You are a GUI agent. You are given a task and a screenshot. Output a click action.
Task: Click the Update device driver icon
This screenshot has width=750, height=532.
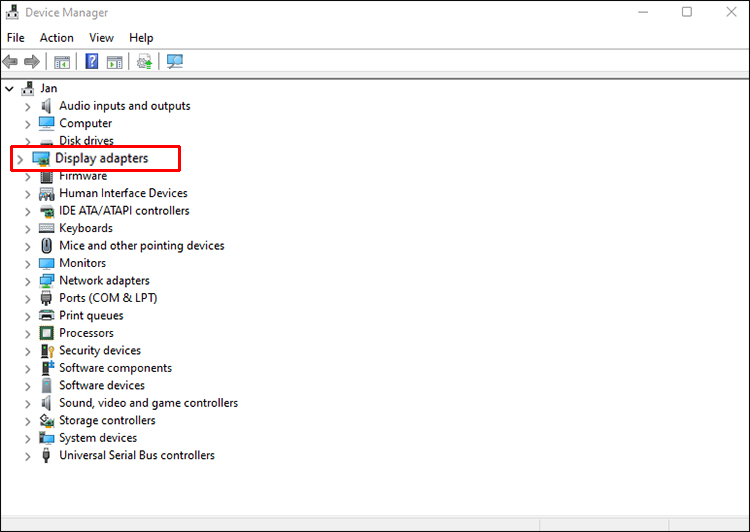coord(144,62)
